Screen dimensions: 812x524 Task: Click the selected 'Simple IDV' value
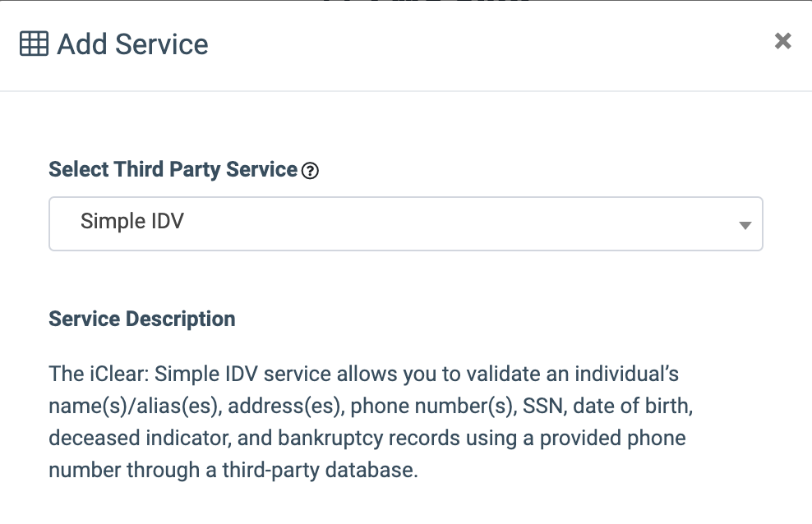click(x=131, y=222)
